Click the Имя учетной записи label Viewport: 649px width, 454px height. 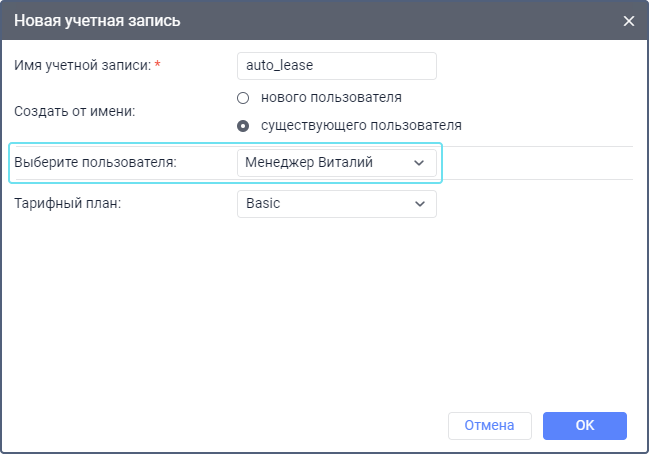point(82,66)
